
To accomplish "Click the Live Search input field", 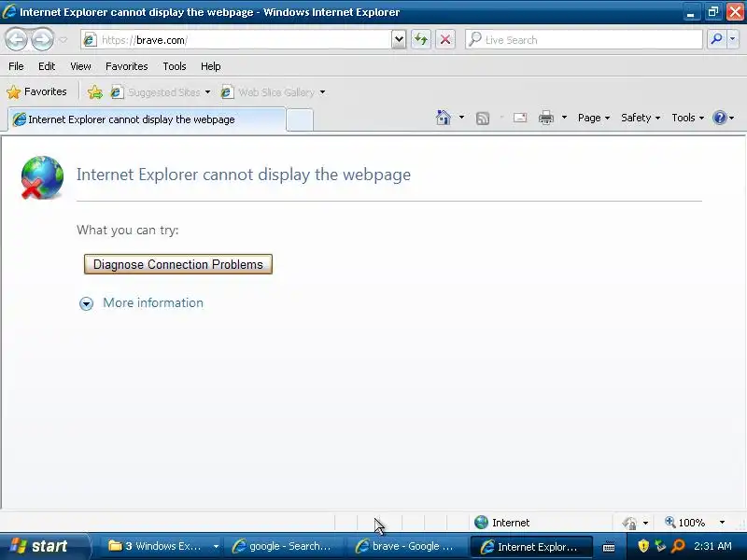I will coord(584,40).
